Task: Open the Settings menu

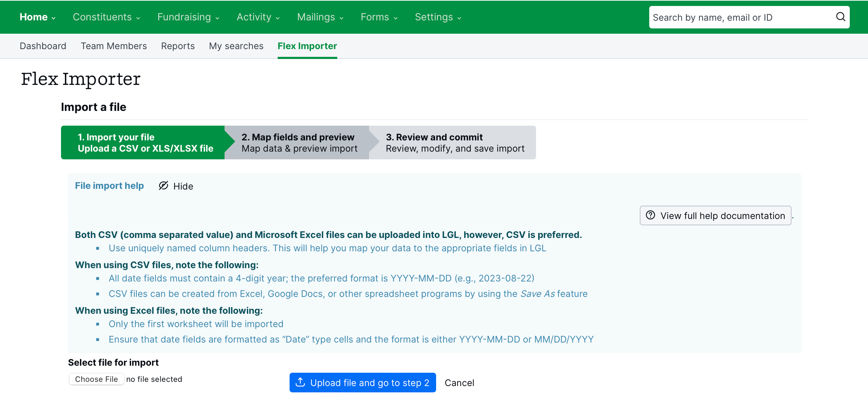Action: coord(438,17)
